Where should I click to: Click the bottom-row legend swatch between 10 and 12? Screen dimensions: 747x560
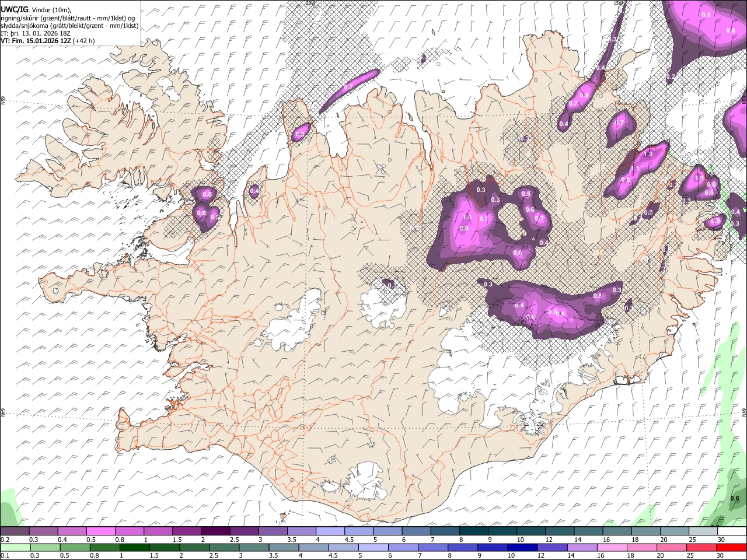point(522,547)
